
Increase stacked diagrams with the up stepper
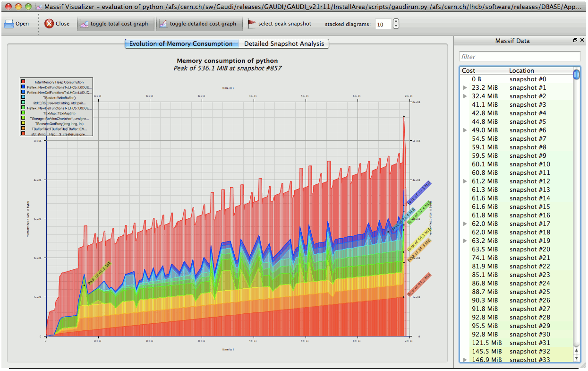(396, 21)
